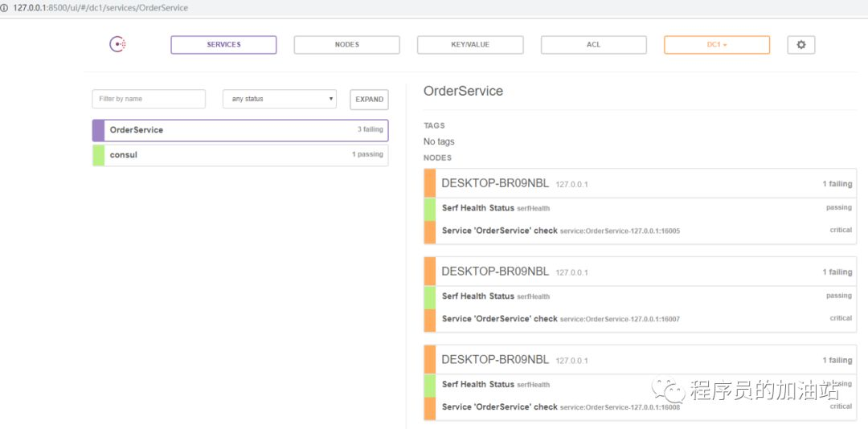Screen dimensions: 868x429
Task: Click the browser address bar URL
Action: coord(100,8)
